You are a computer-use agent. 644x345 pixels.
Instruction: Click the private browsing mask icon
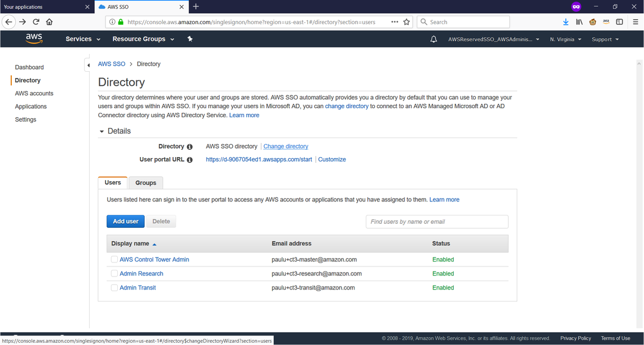point(576,7)
